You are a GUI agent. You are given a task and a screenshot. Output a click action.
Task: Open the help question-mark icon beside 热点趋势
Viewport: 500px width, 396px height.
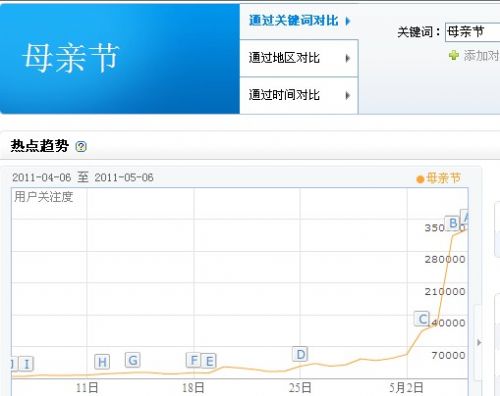(81, 146)
